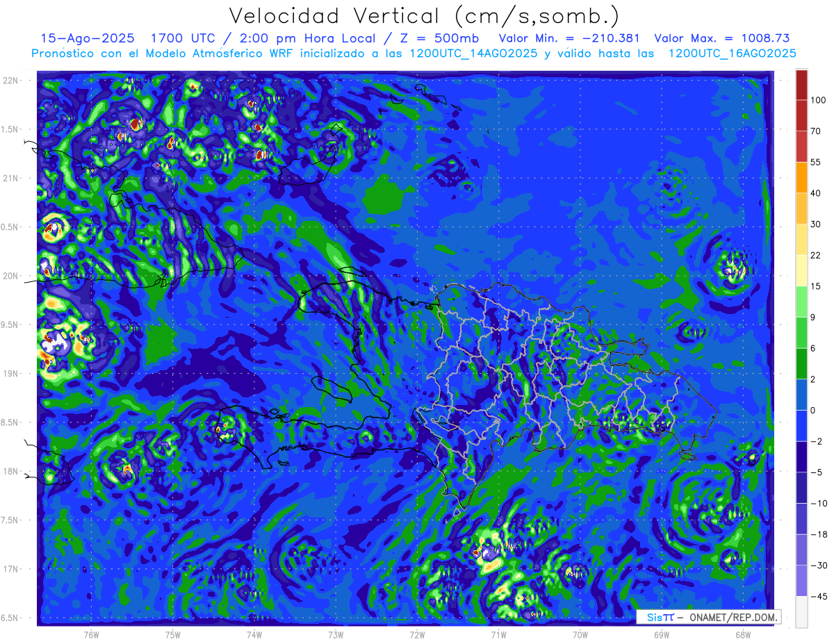This screenshot has height=644, width=834.
Task: Pick the light green swatch between 9 and 15
Action: coord(801,302)
